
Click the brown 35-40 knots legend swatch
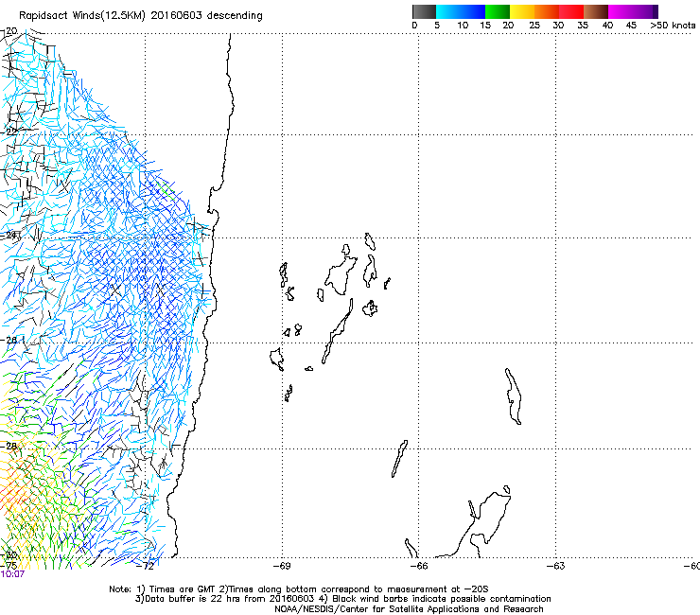pyautogui.click(x=596, y=11)
